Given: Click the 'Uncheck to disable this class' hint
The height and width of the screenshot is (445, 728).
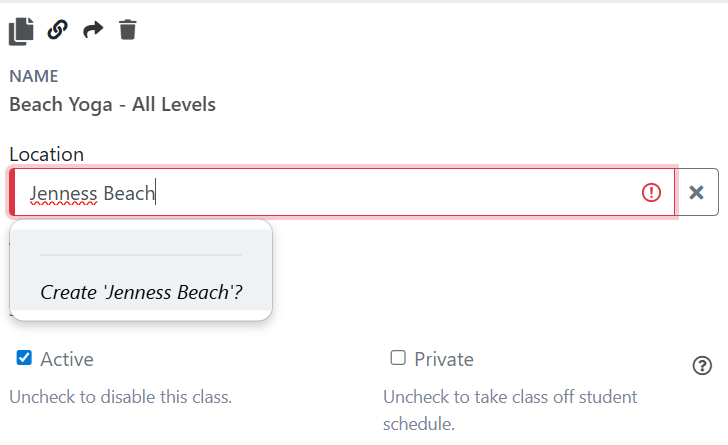Looking at the screenshot, I should point(120,397).
